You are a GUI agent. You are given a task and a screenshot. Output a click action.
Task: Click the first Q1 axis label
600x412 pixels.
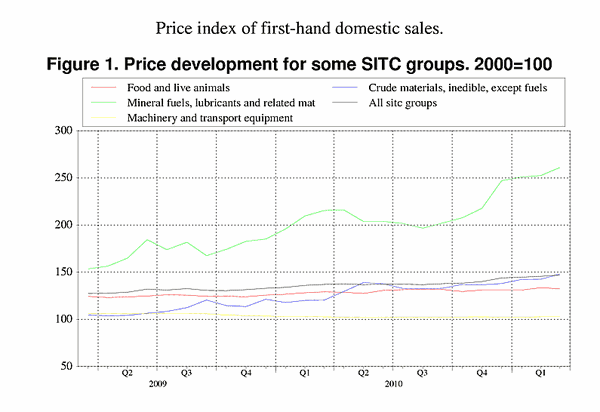pos(305,373)
